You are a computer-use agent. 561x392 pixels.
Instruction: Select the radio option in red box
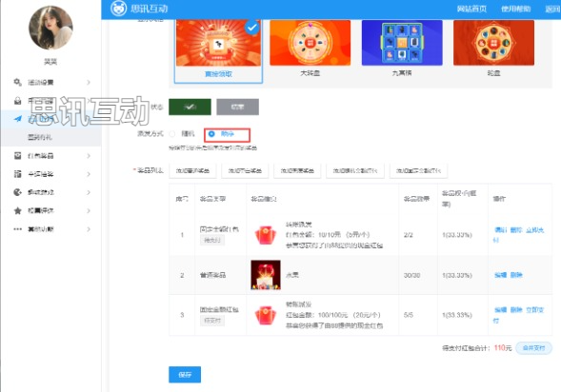[x=211, y=134]
